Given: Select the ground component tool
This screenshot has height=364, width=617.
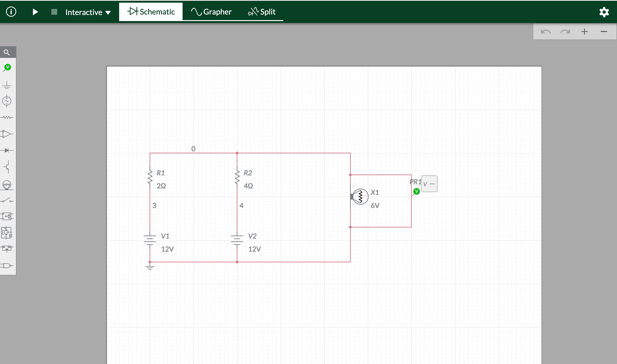Looking at the screenshot, I should point(7,85).
